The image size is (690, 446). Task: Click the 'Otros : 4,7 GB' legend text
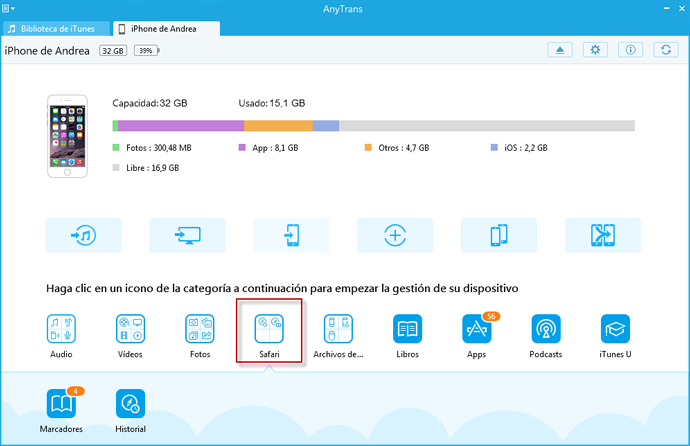pyautogui.click(x=404, y=148)
